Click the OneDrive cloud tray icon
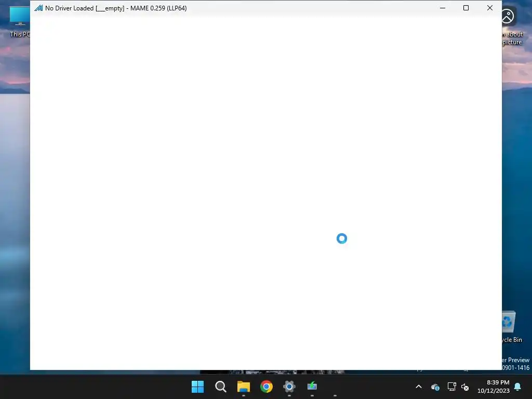The height and width of the screenshot is (399, 532). pos(435,387)
